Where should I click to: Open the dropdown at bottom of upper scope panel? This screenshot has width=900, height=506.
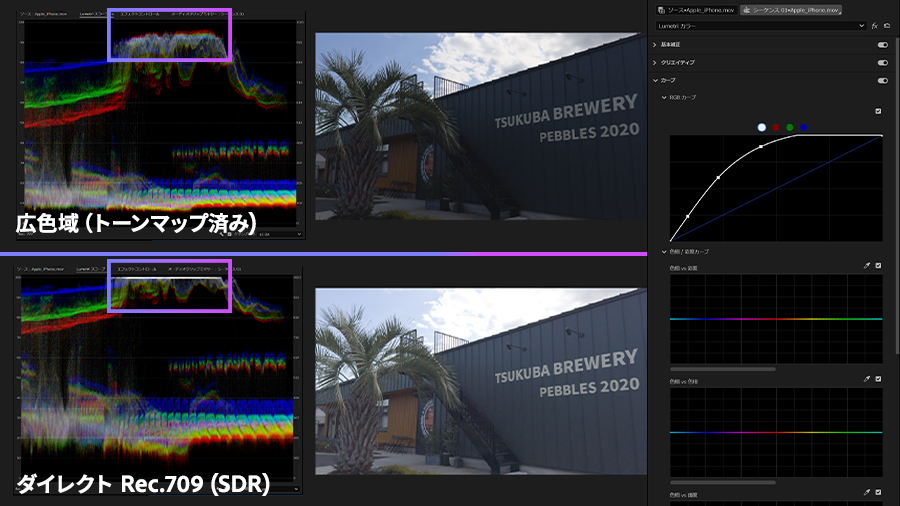click(280, 234)
